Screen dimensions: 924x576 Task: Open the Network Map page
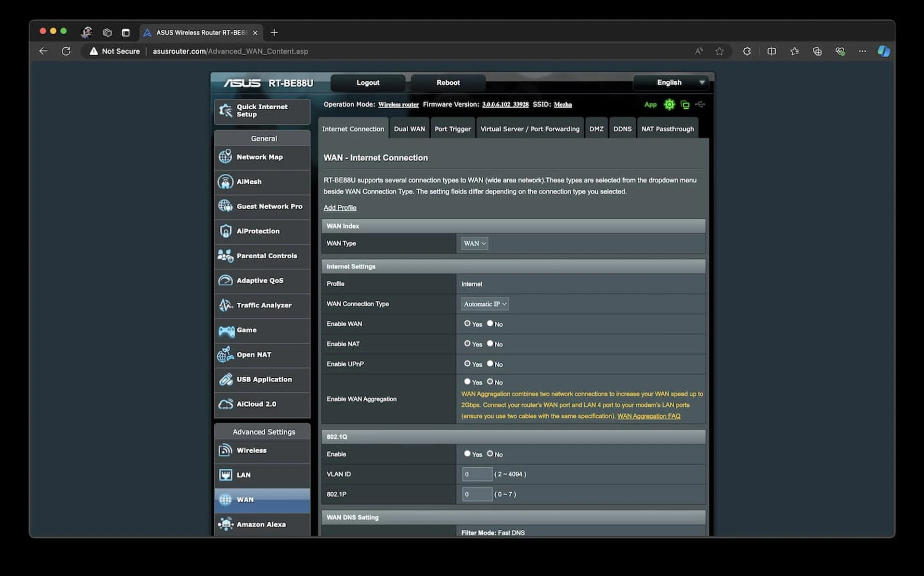262,157
